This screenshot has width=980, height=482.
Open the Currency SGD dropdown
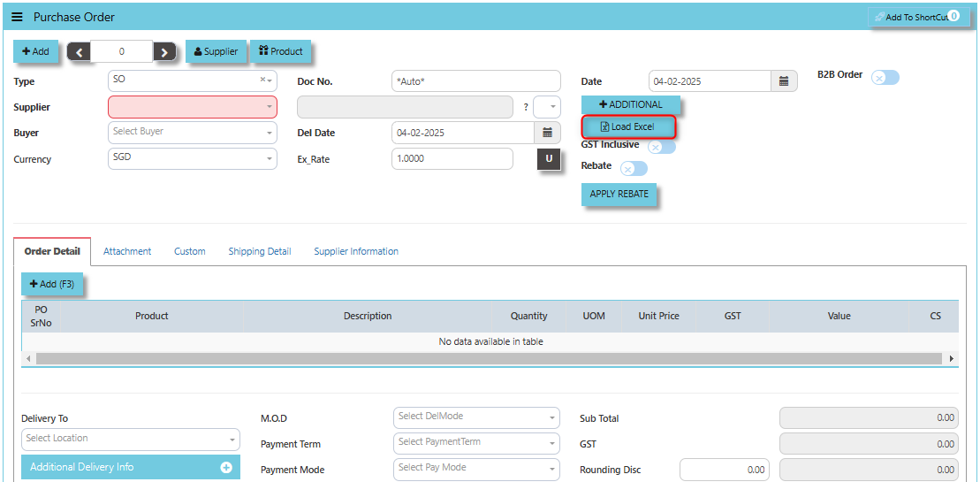193,159
